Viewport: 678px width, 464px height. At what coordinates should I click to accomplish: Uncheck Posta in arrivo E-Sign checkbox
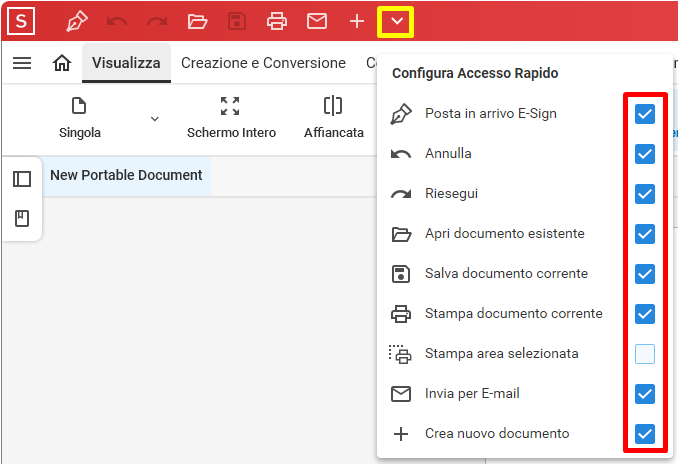645,114
